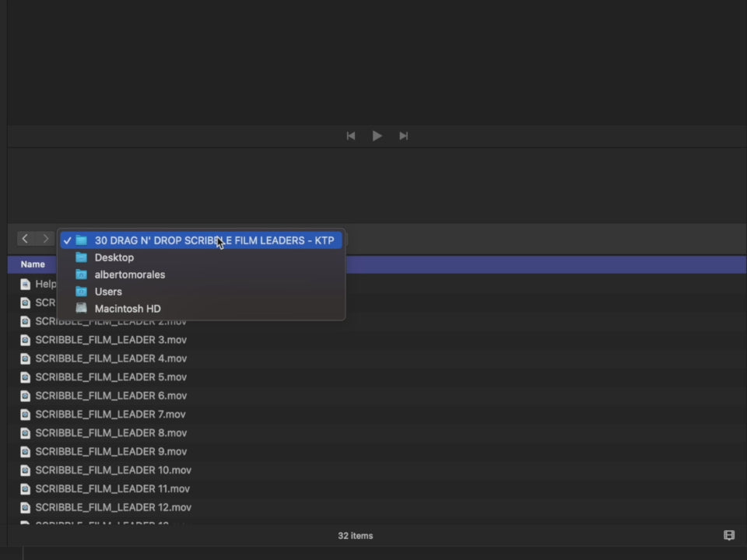Click the play button in preview
The width and height of the screenshot is (747, 560).
click(x=377, y=136)
